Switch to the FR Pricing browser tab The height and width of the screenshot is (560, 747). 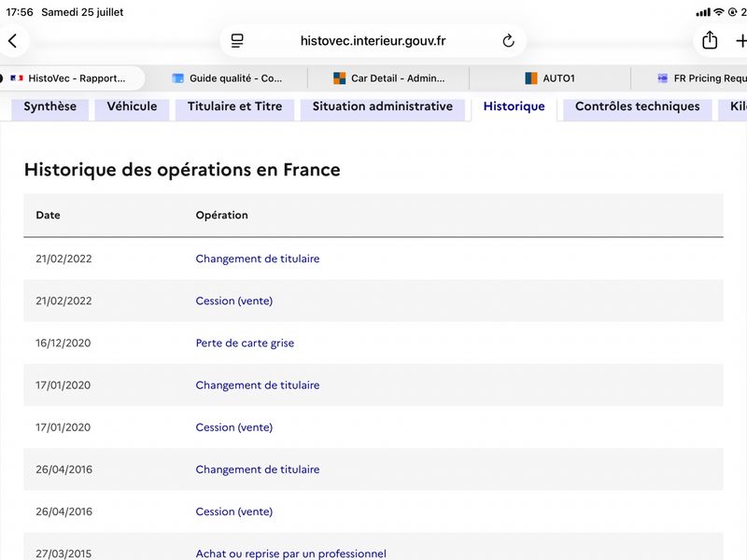(x=701, y=78)
